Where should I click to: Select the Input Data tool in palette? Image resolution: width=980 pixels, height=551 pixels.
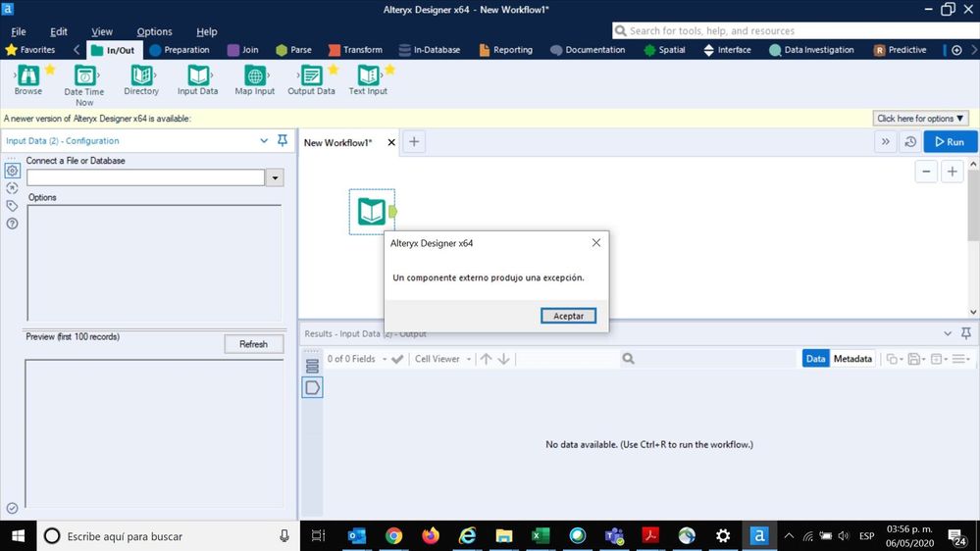(x=198, y=75)
